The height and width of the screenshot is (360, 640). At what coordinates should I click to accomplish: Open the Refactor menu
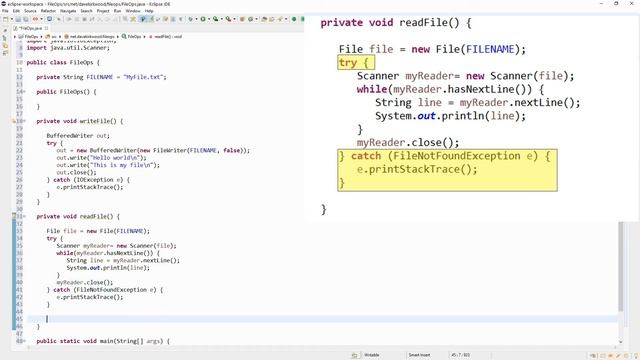click(48, 11)
